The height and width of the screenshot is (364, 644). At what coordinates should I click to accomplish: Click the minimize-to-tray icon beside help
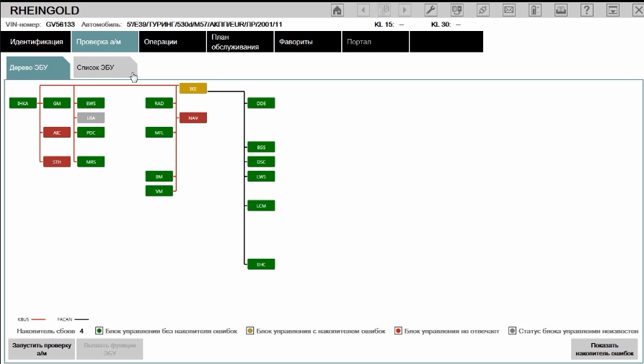613,10
